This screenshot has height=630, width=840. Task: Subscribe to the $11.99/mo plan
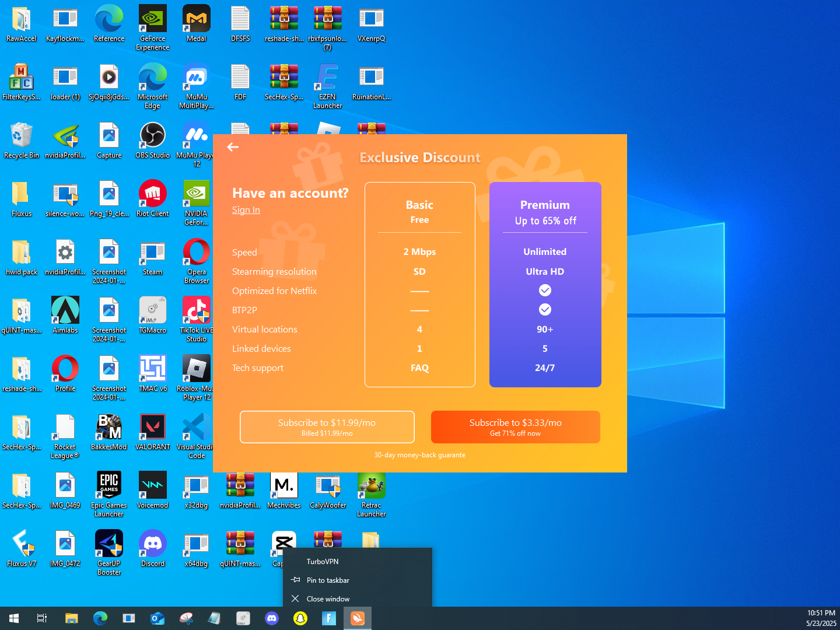327,427
